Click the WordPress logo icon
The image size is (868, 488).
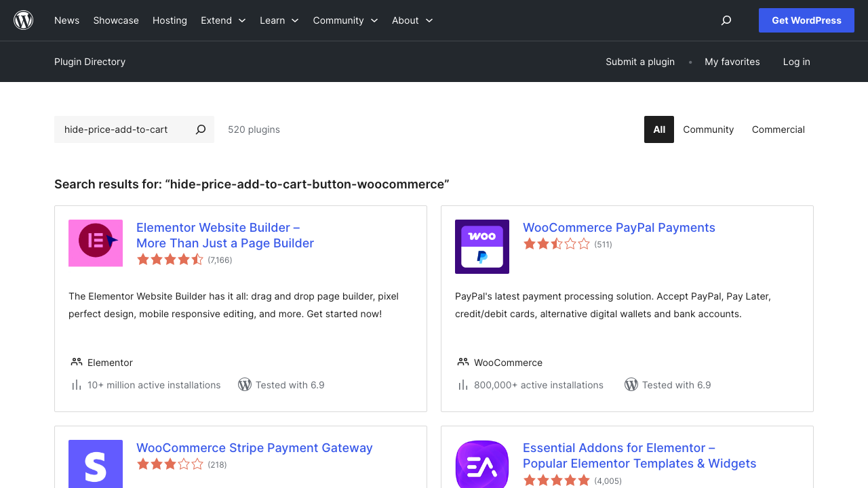(23, 20)
